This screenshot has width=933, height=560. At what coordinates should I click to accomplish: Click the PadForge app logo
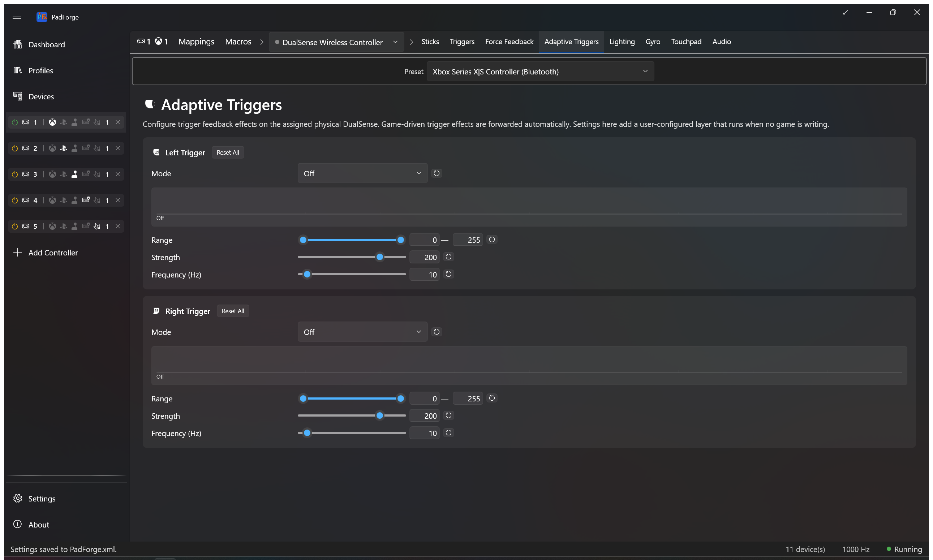click(42, 17)
